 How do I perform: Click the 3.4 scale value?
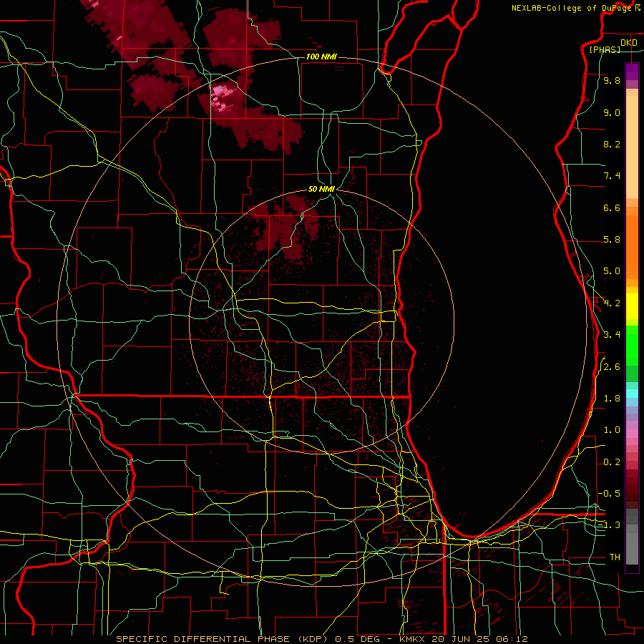click(x=612, y=335)
